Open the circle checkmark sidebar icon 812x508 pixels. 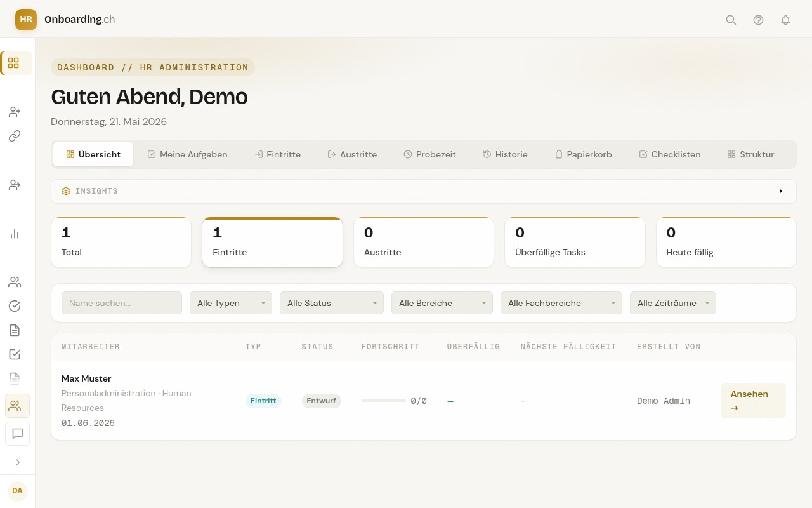pos(15,306)
